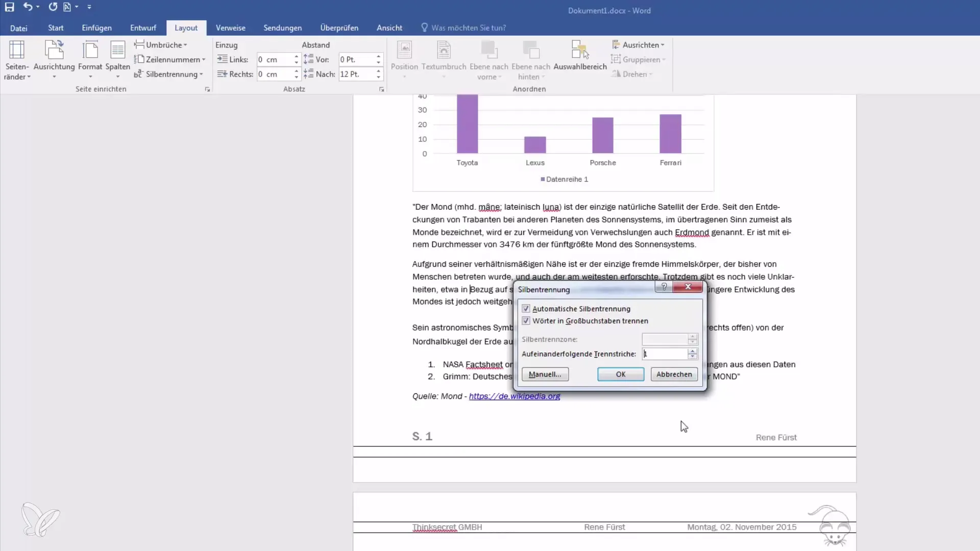The height and width of the screenshot is (551, 980).
Task: Increase Aufeinanderfolgende Trennstriche with up arrow
Action: [693, 351]
